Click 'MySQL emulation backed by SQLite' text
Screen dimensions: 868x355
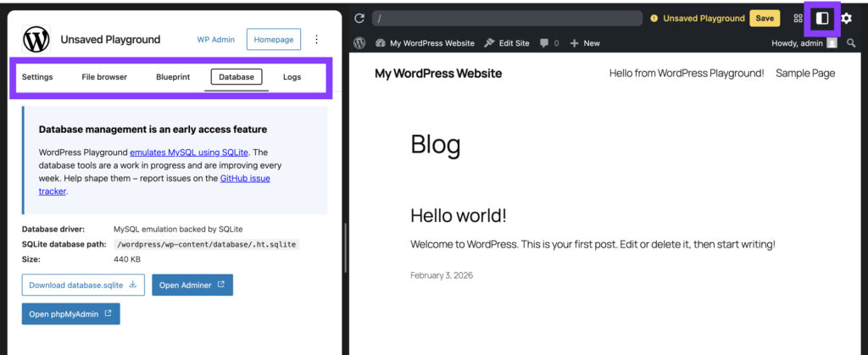(x=178, y=229)
